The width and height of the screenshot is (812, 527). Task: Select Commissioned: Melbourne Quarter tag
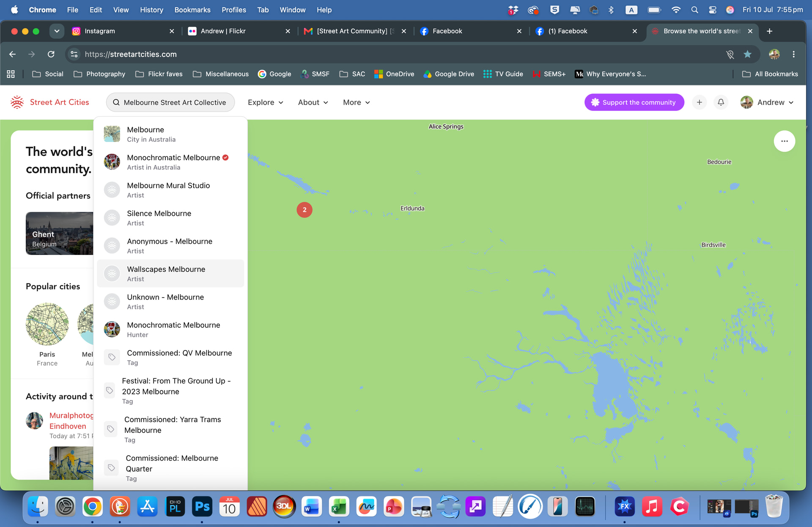pos(170,467)
